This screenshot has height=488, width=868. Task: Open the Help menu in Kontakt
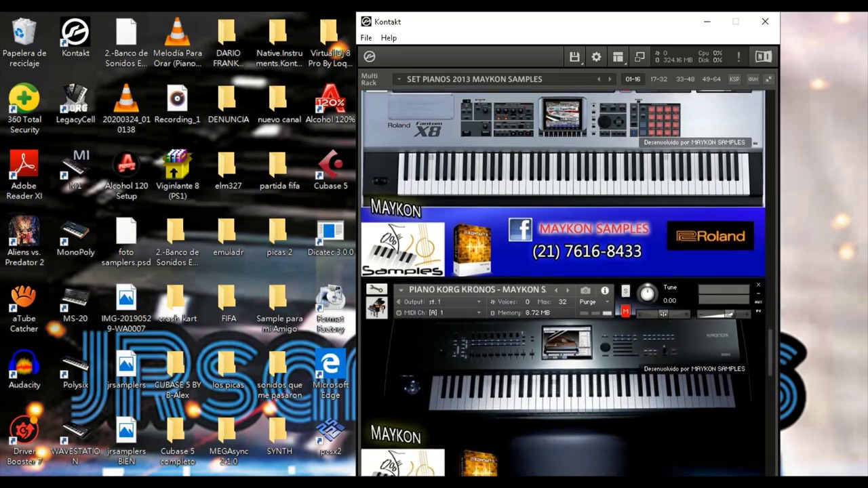coord(389,38)
